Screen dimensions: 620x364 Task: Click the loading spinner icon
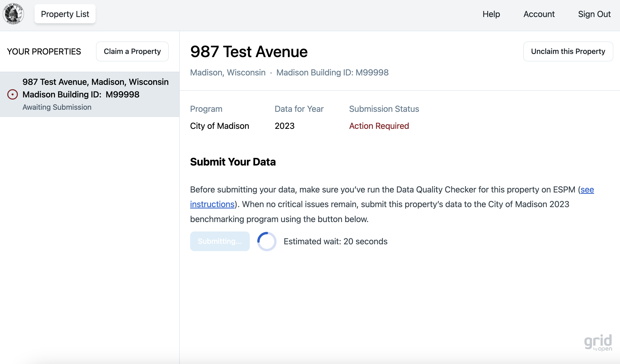click(x=267, y=241)
